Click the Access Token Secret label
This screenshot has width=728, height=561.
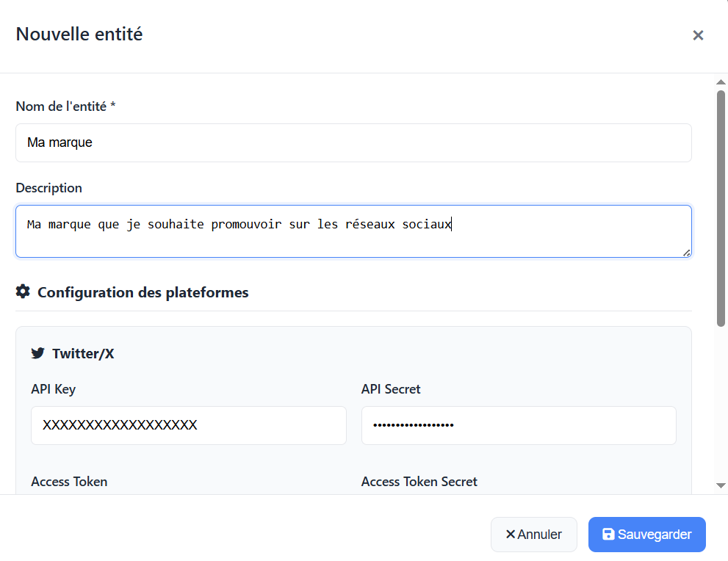[419, 482]
